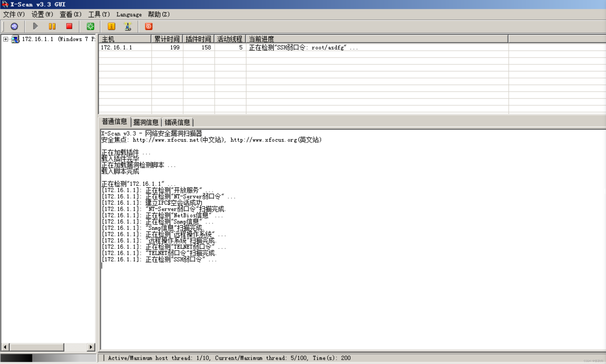Click the red exit icon
Screen dimensions: 606x364
[149, 26]
